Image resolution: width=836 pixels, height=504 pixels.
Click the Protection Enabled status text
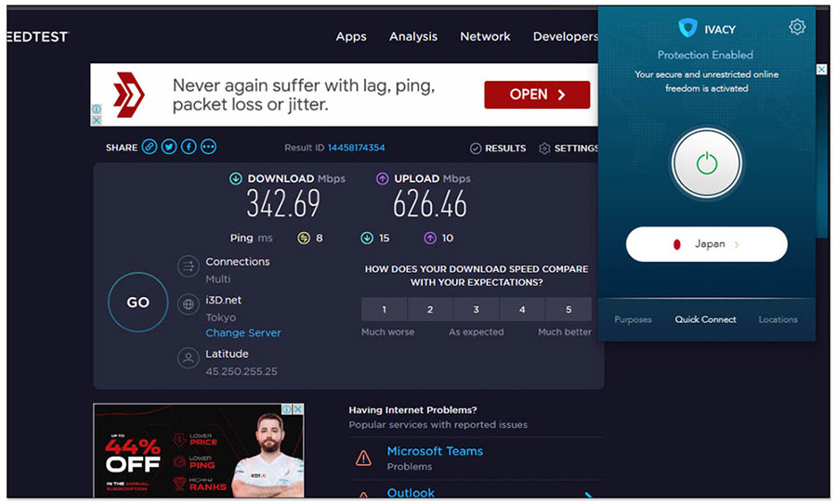(x=705, y=55)
